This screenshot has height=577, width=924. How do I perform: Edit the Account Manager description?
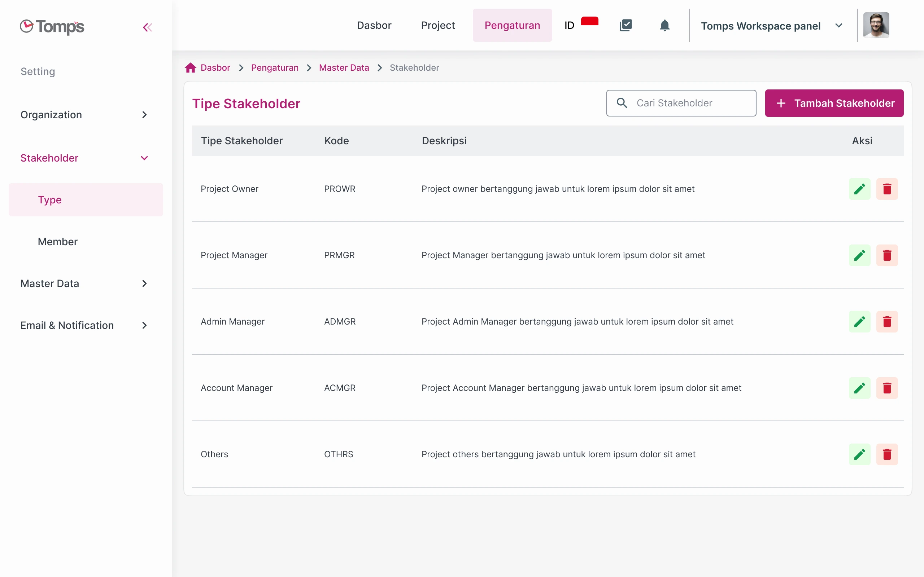click(860, 388)
